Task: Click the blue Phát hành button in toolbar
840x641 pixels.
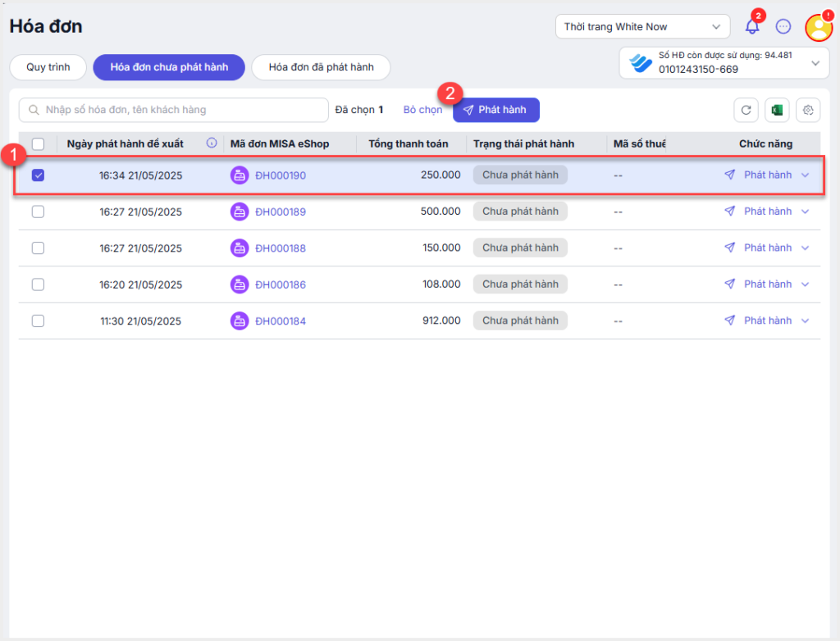Action: (x=495, y=110)
